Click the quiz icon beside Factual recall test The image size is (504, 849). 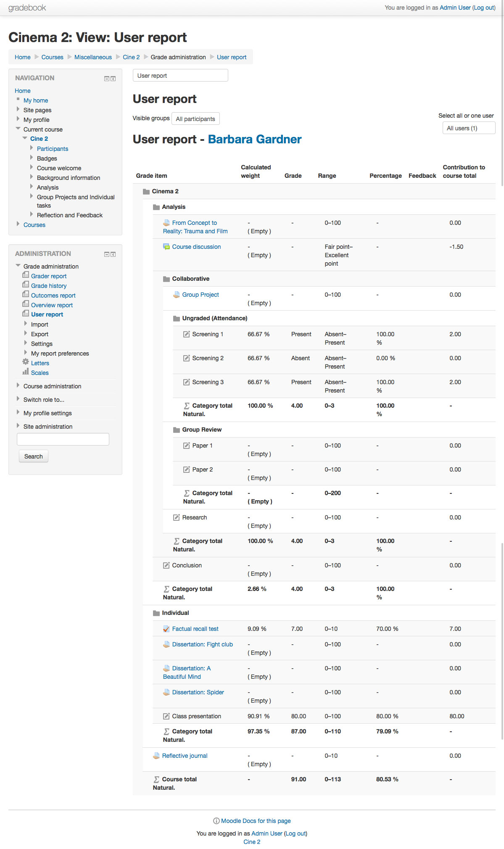(x=166, y=628)
